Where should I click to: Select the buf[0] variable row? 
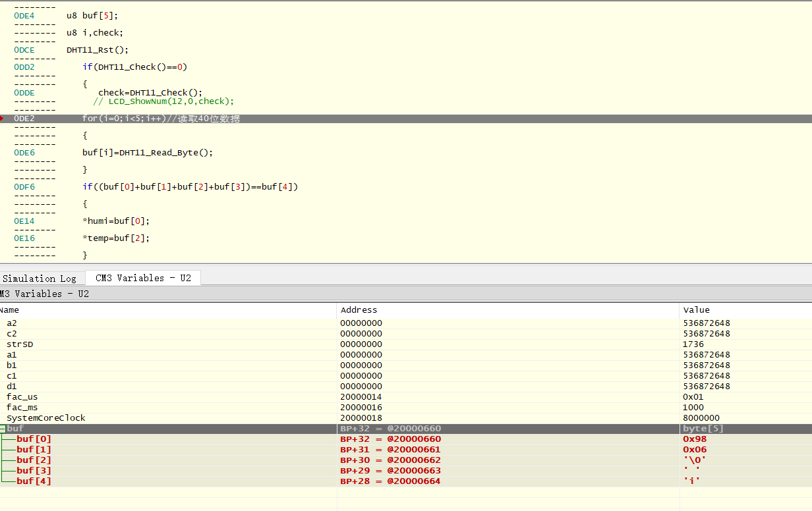[406, 439]
